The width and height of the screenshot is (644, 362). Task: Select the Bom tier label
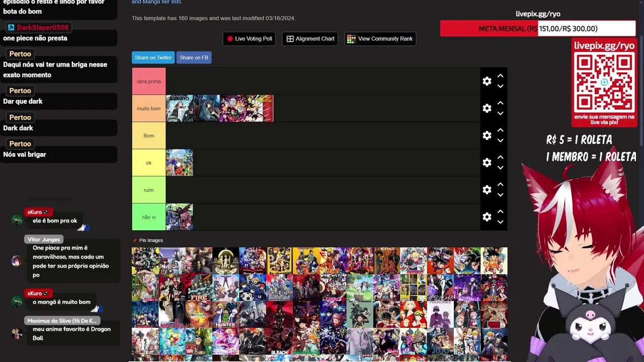pos(148,136)
